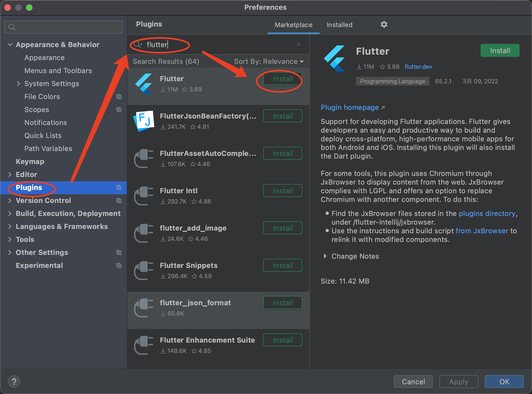The image size is (532, 394).
Task: Click the Apply button
Action: coord(459,382)
